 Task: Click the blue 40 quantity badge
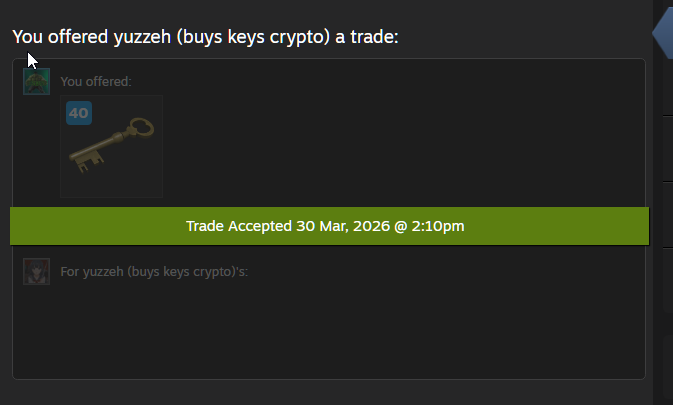pos(79,113)
